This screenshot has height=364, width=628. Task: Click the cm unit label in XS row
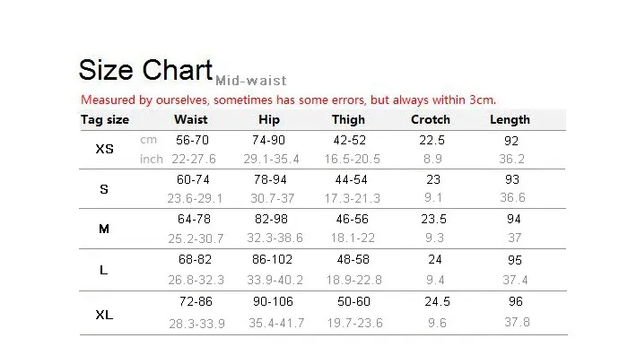(148, 140)
